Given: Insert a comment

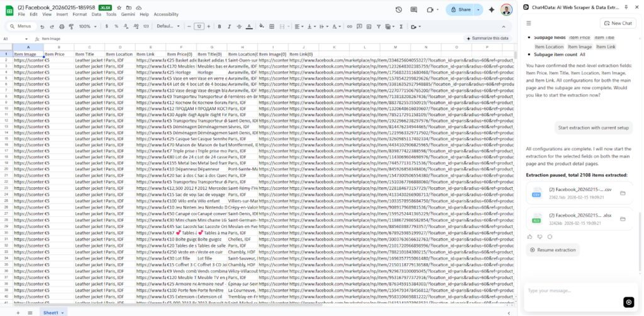Looking at the screenshot, I should 359,26.
